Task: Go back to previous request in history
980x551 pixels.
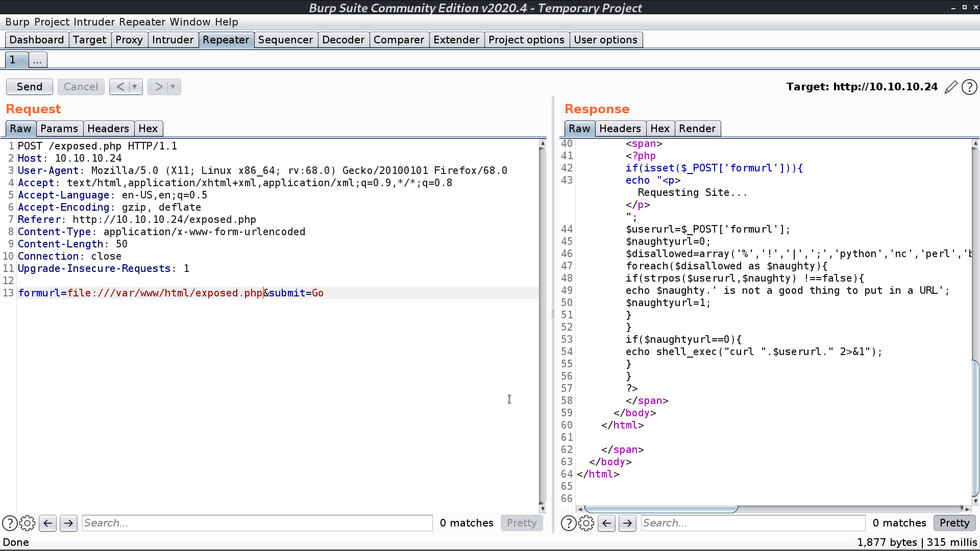Action: 120,87
